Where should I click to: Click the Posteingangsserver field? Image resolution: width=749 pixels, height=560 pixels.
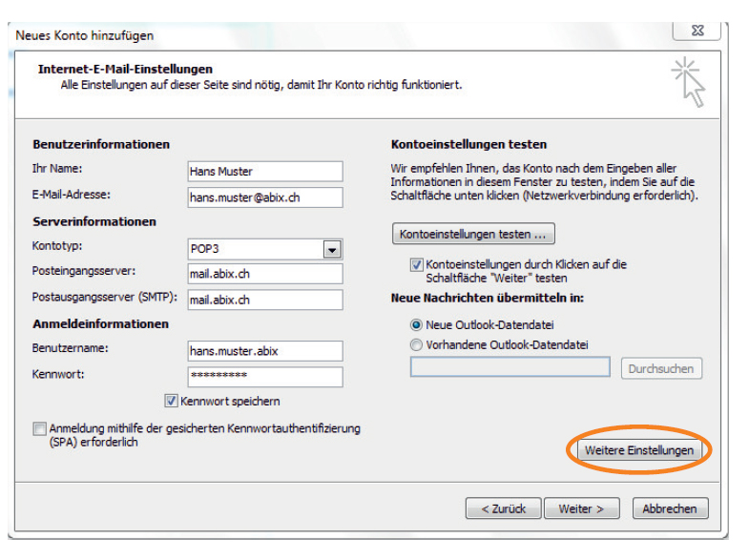(264, 275)
